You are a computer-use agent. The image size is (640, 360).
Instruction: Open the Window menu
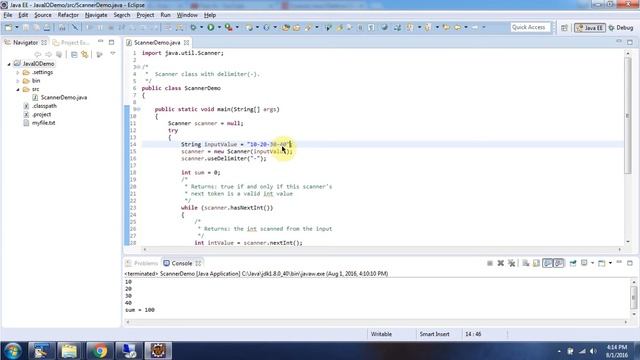[187, 15]
